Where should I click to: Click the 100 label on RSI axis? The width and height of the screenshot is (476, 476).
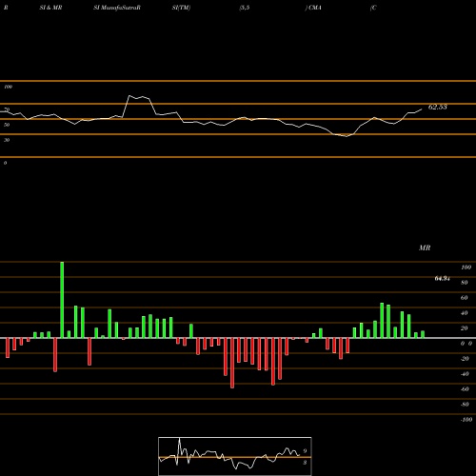[x=8, y=87]
